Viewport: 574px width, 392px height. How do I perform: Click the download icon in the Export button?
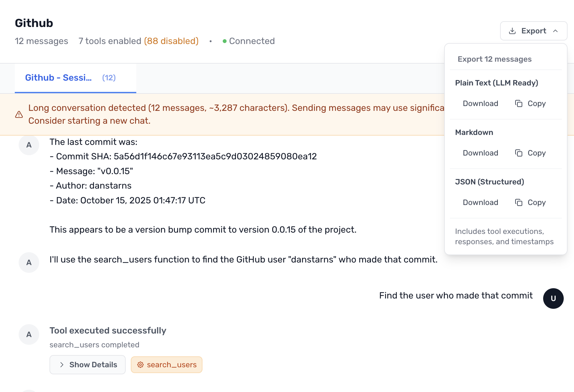(513, 31)
